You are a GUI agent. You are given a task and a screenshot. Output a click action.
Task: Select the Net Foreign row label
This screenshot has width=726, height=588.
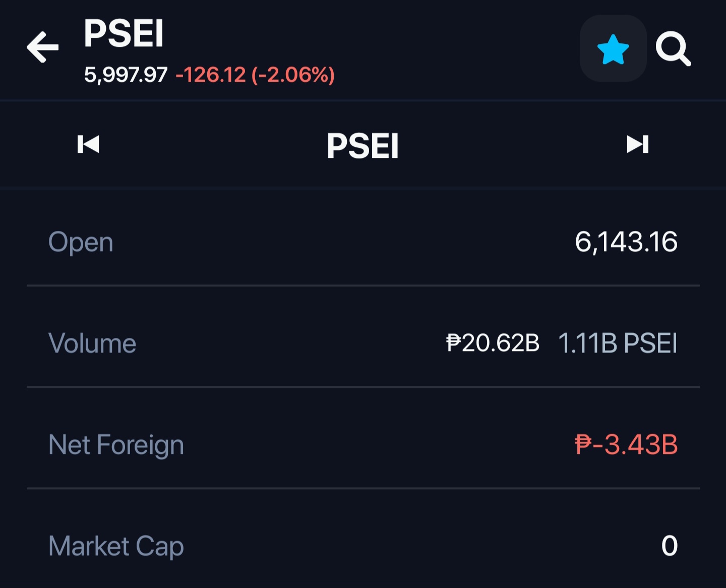116,445
